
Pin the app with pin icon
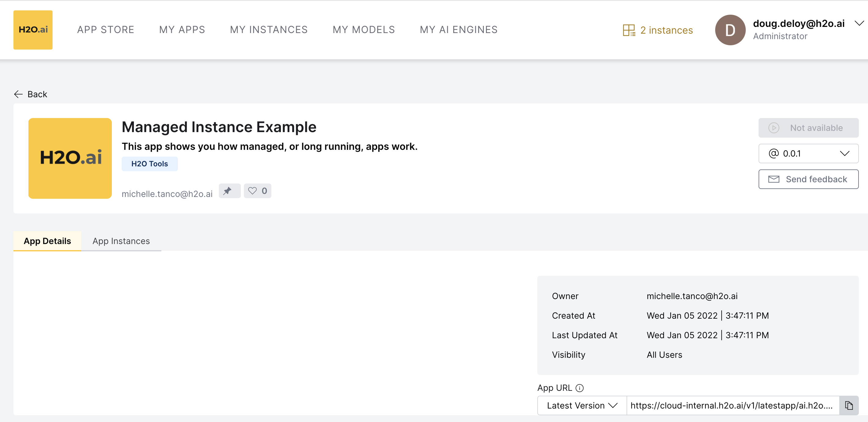230,191
